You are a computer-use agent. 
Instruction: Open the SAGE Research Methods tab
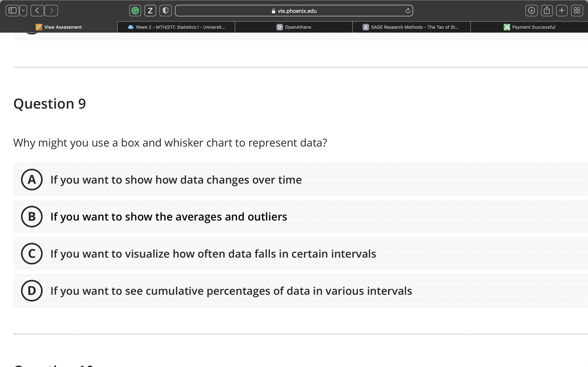pyautogui.click(x=411, y=27)
